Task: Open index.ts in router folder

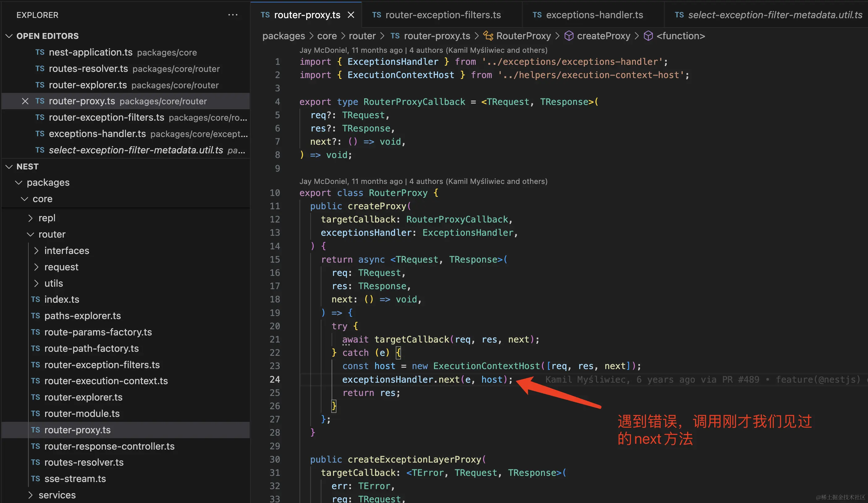Action: tap(126, 300)
